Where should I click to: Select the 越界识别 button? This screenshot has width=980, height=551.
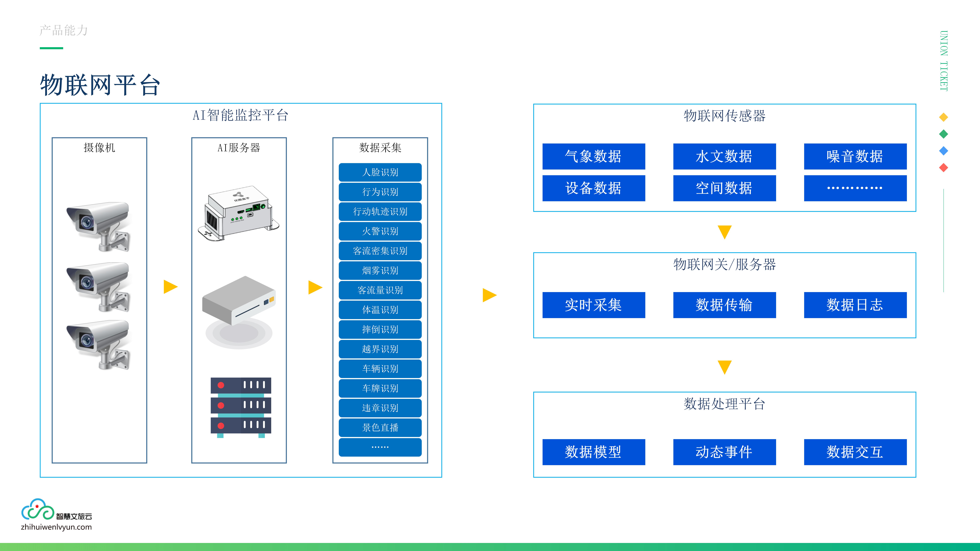point(380,349)
